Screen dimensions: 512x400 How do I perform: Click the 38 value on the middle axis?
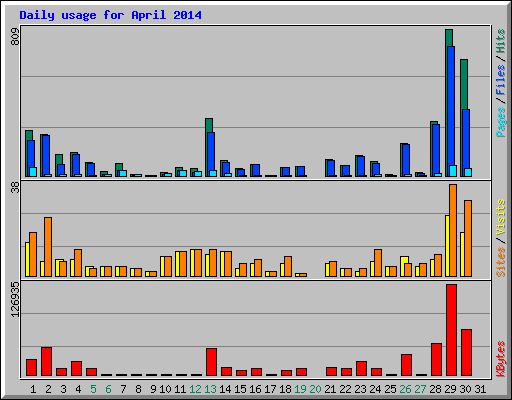coord(15,188)
